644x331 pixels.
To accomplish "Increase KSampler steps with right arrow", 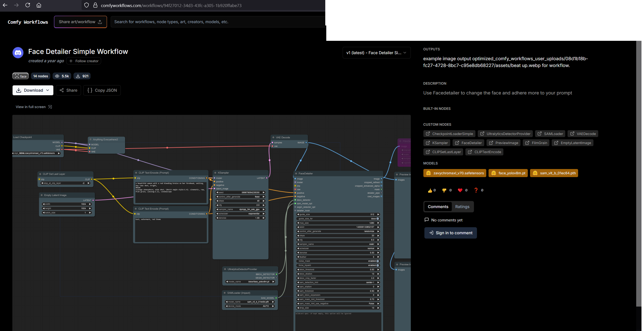I will 263,201.
